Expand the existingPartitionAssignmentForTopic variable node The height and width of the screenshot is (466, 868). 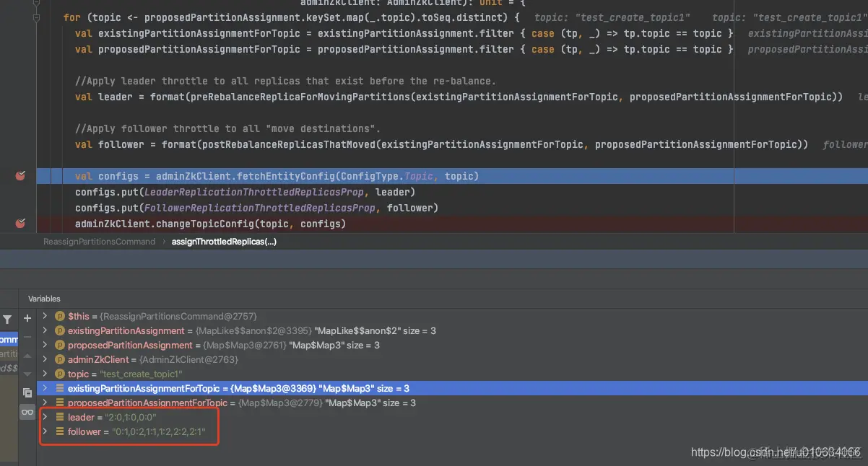tap(45, 388)
